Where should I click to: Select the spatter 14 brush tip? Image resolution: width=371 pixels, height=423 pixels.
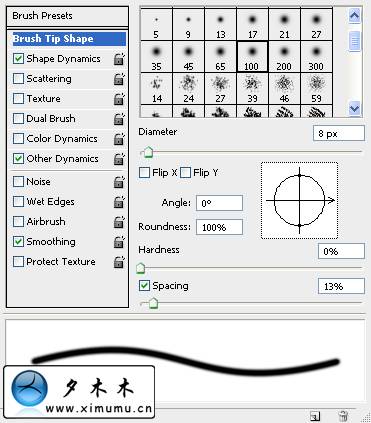pos(156,89)
